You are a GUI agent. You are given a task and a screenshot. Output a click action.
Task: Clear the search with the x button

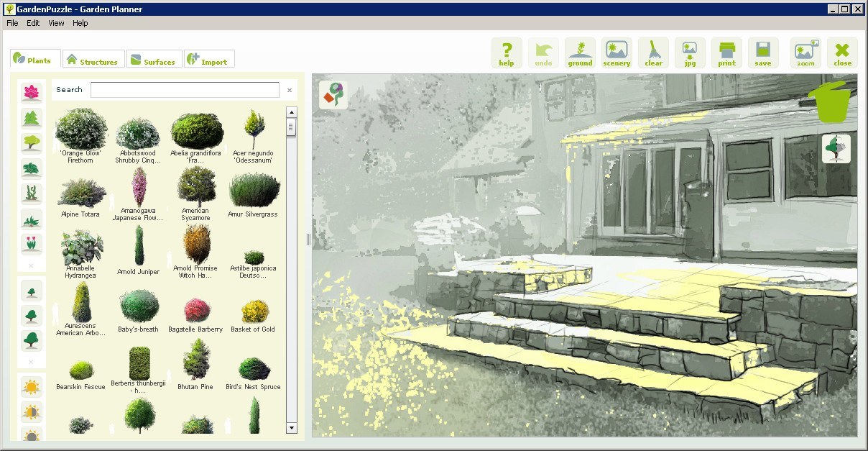click(x=290, y=91)
